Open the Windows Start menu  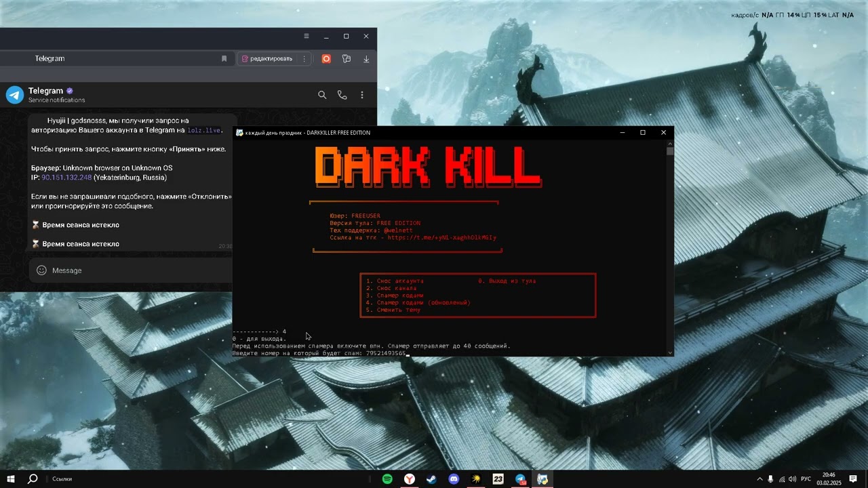point(11,479)
